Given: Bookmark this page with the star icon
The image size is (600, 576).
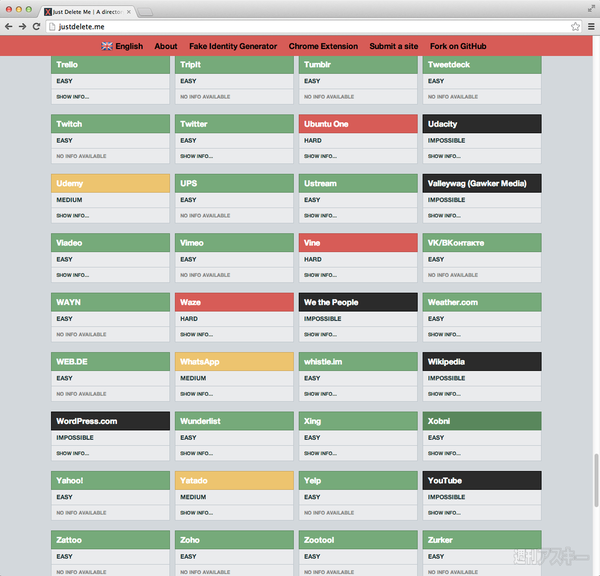Looking at the screenshot, I should pos(575,26).
